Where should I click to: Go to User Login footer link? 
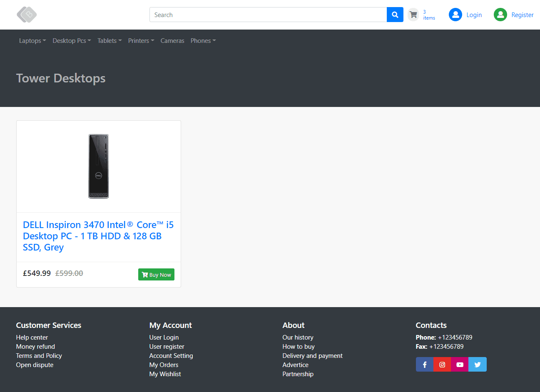164,337
